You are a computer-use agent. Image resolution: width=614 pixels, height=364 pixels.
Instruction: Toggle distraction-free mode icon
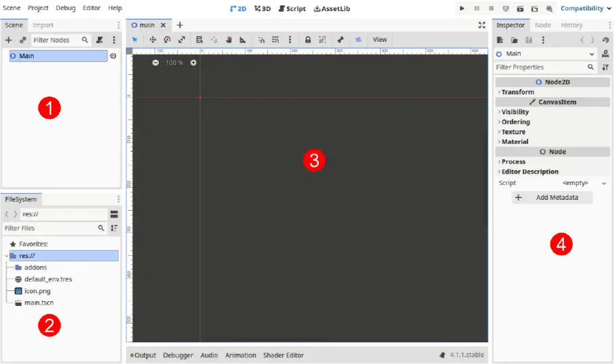(x=482, y=25)
